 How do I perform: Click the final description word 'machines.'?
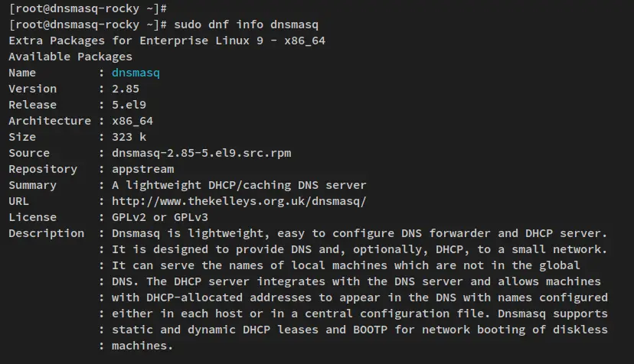click(x=142, y=346)
